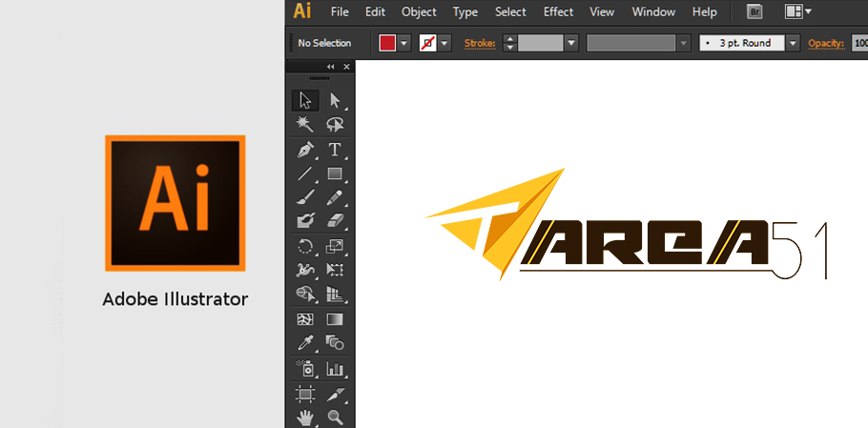Choose the Rectangle shape tool
Viewport: 868px width, 428px height.
click(335, 174)
